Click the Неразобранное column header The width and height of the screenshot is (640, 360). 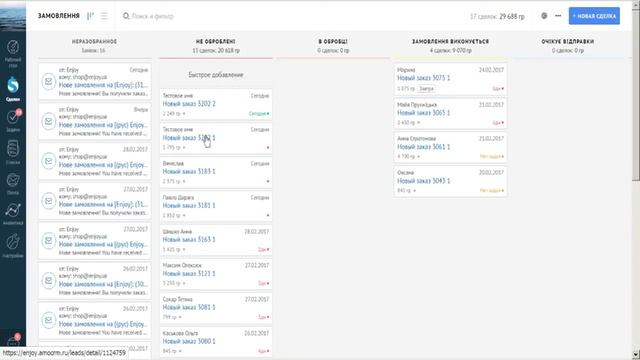(x=94, y=42)
